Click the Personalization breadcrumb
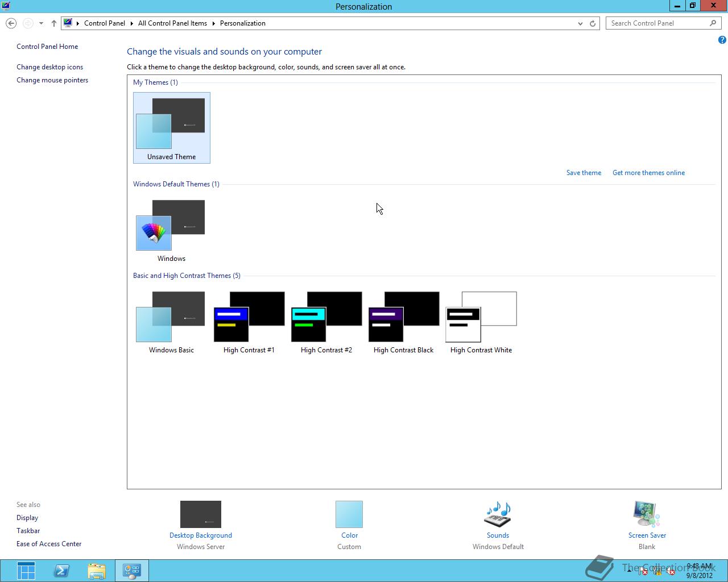 click(x=243, y=23)
